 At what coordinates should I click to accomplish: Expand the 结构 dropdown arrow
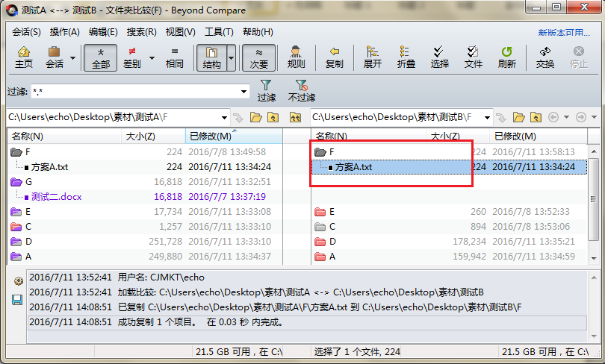(231, 58)
